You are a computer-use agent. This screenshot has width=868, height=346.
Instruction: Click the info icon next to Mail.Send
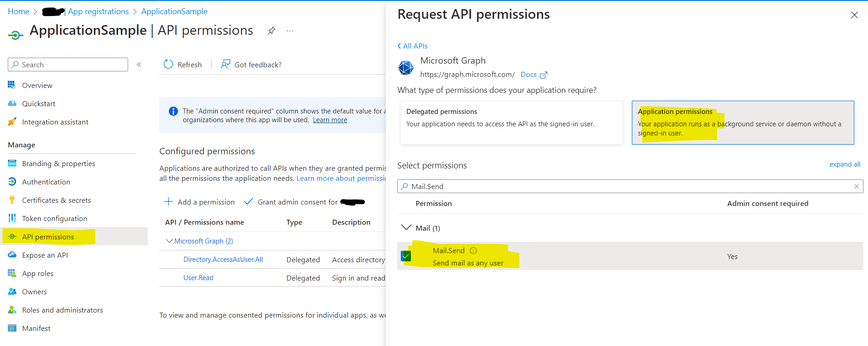tap(474, 250)
